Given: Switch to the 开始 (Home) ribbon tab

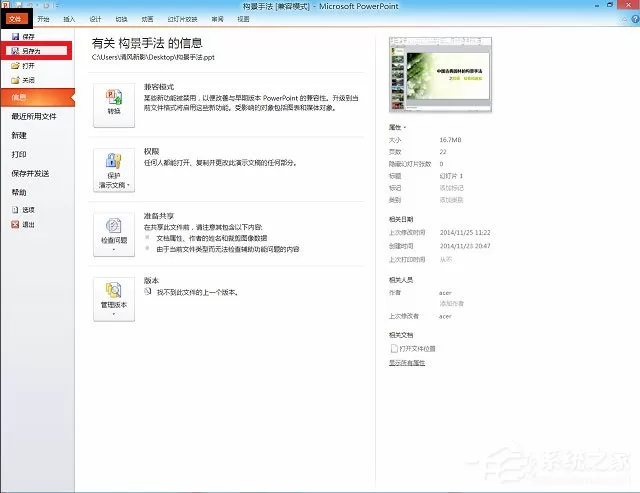Looking at the screenshot, I should coord(43,19).
